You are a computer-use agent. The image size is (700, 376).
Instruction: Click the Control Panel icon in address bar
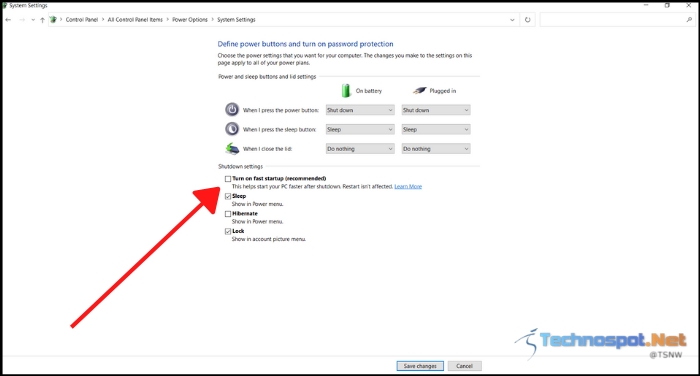click(x=53, y=20)
